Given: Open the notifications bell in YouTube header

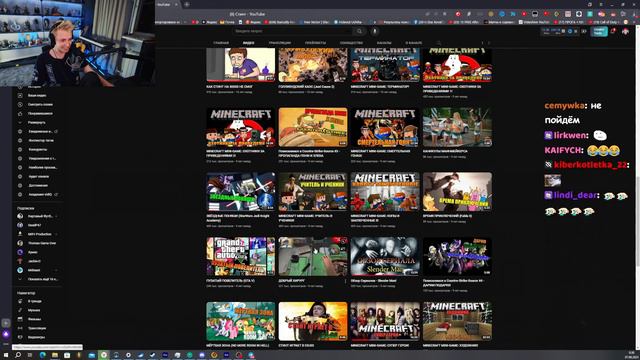Looking at the screenshot, I should [613, 31].
